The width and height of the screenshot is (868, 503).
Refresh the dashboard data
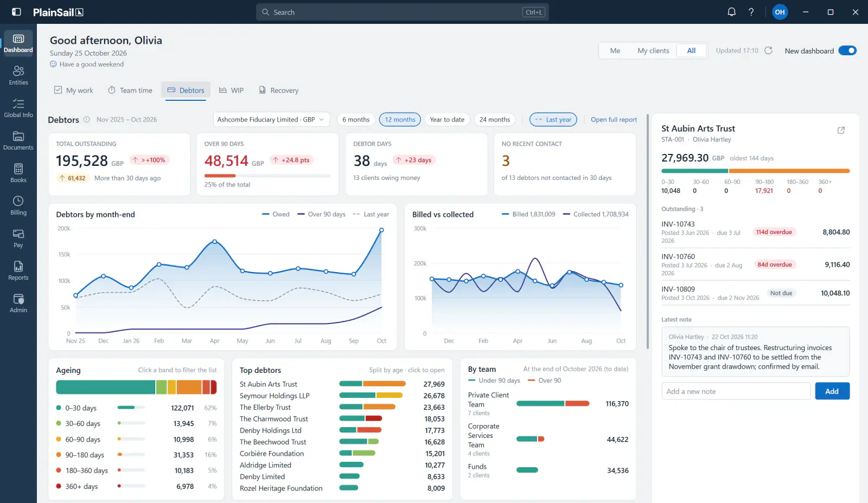point(768,50)
